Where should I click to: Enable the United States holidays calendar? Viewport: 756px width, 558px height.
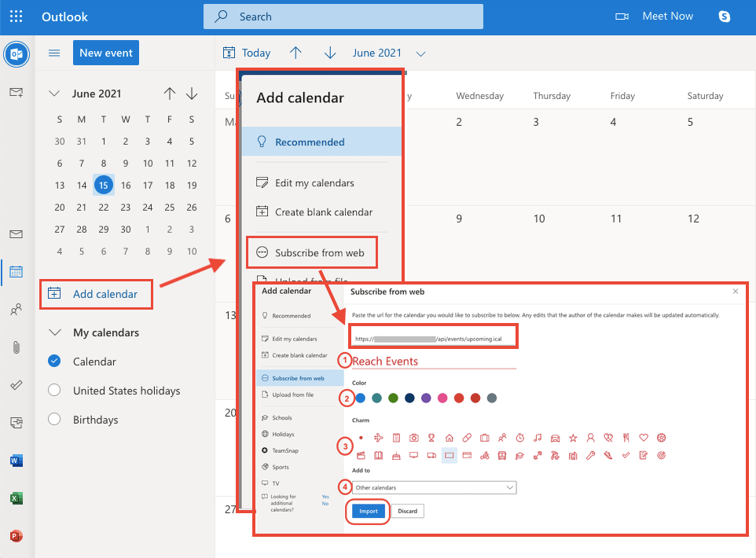(54, 390)
